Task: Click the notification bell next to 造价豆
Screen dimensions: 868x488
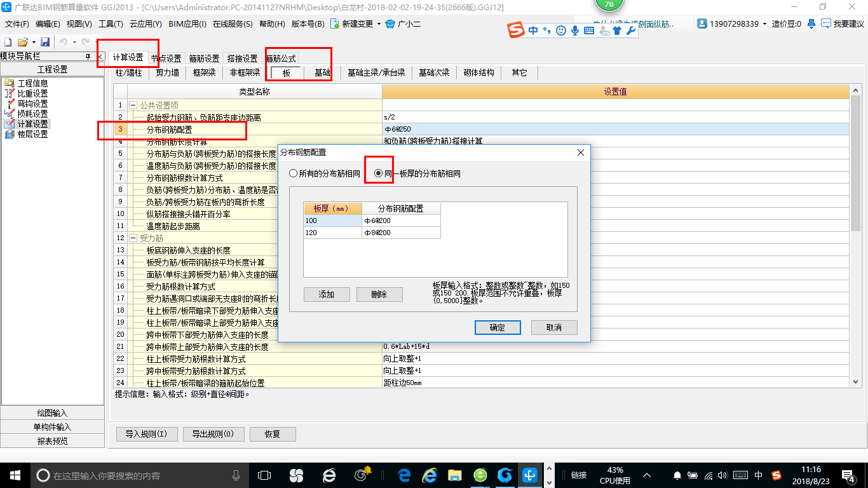Action: [x=811, y=24]
